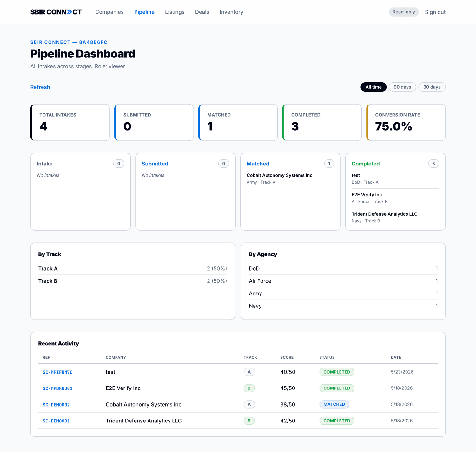Open the Pipeline nav item

pos(144,12)
